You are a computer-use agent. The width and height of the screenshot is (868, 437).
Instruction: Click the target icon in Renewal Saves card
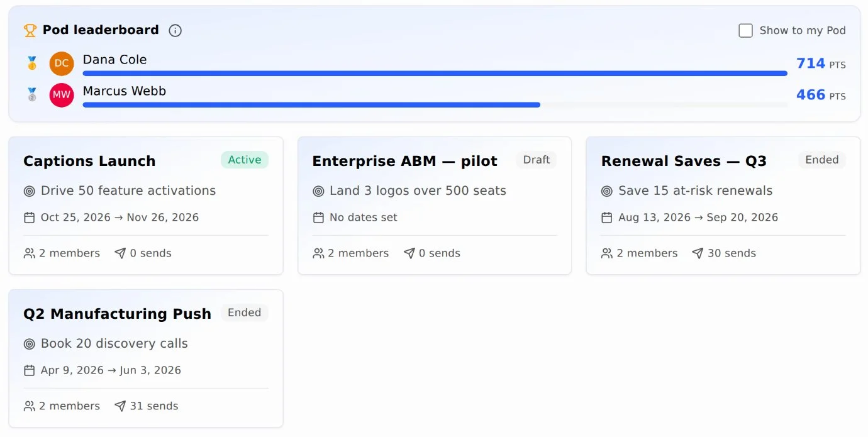click(x=607, y=191)
